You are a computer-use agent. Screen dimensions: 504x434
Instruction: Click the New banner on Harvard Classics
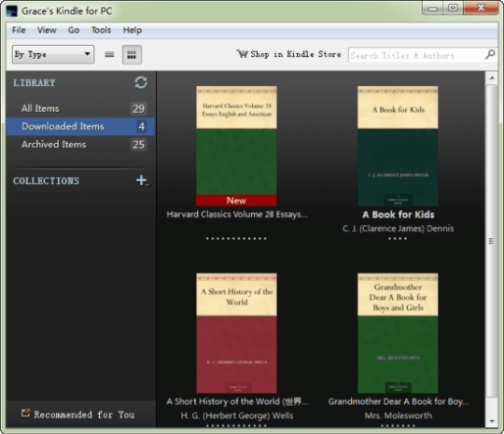coord(236,201)
